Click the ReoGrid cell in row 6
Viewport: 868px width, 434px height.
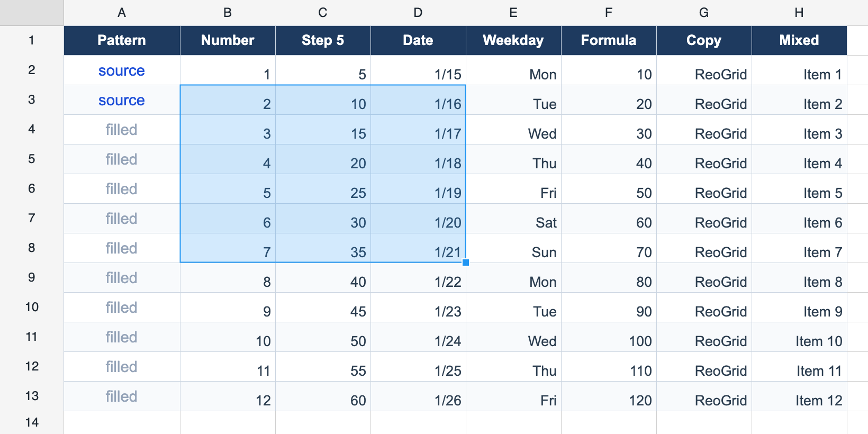(x=704, y=189)
